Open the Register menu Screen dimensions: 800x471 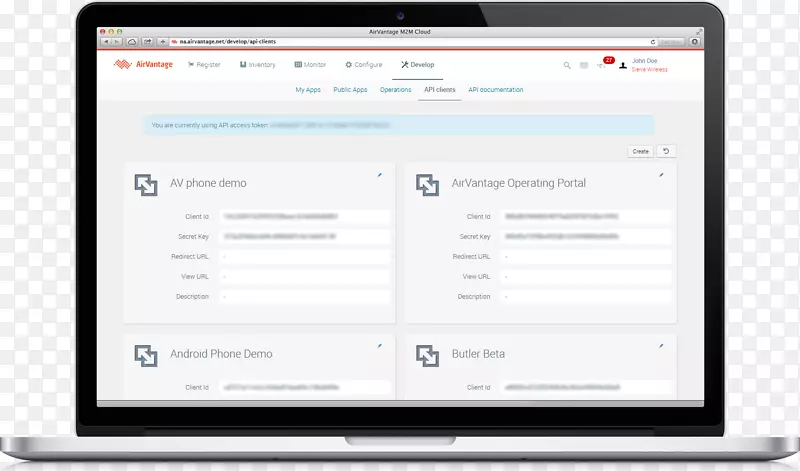(x=204, y=65)
